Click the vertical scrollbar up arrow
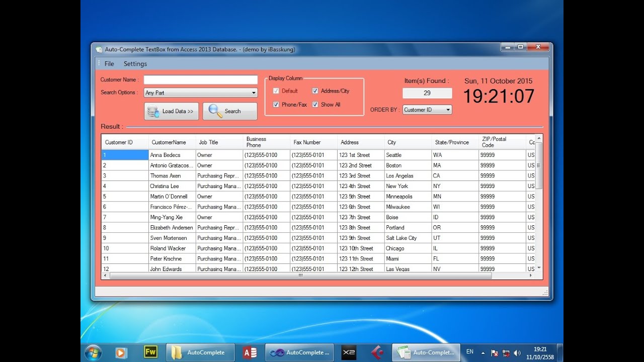 (x=539, y=138)
